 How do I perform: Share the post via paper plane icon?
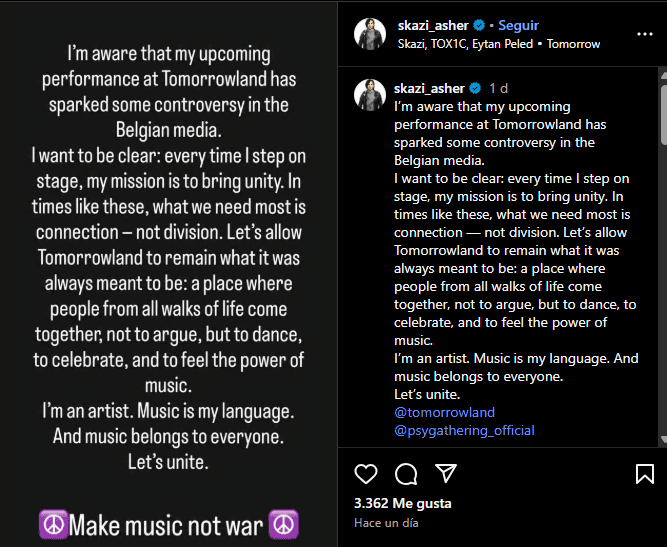[446, 473]
